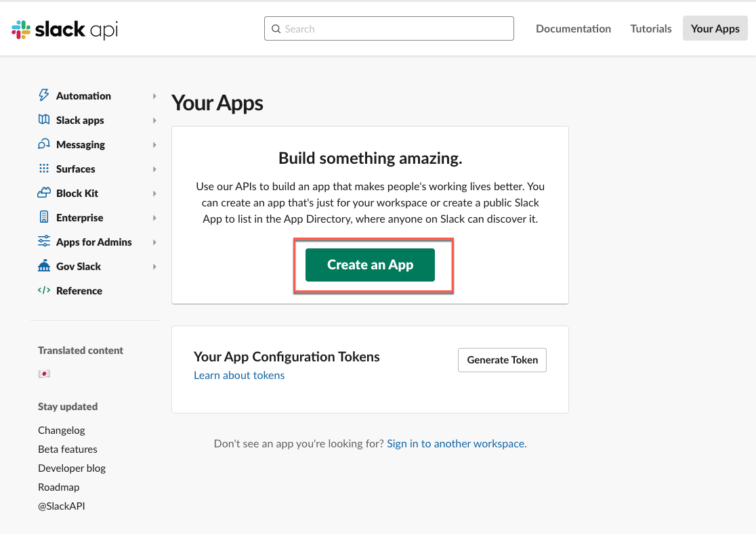756x534 pixels.
Task: Click the Your Apps page heading
Action: (x=217, y=104)
